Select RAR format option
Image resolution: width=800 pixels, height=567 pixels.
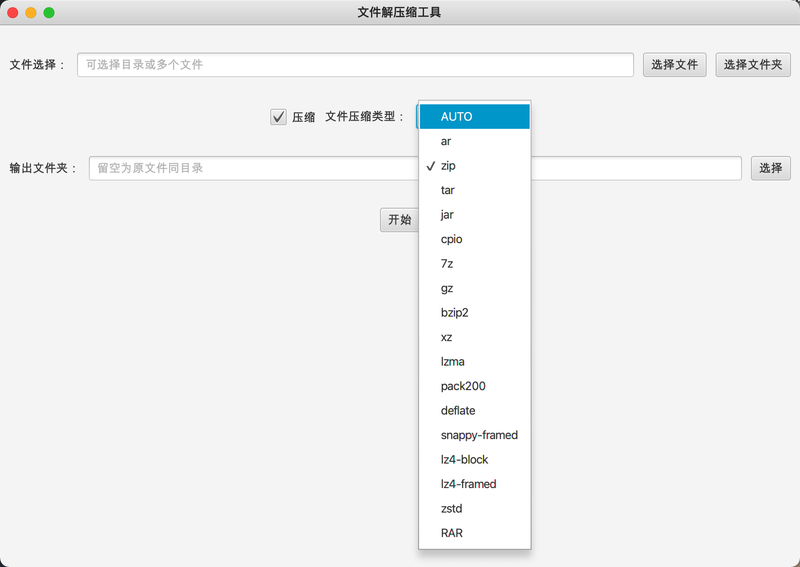pos(474,533)
